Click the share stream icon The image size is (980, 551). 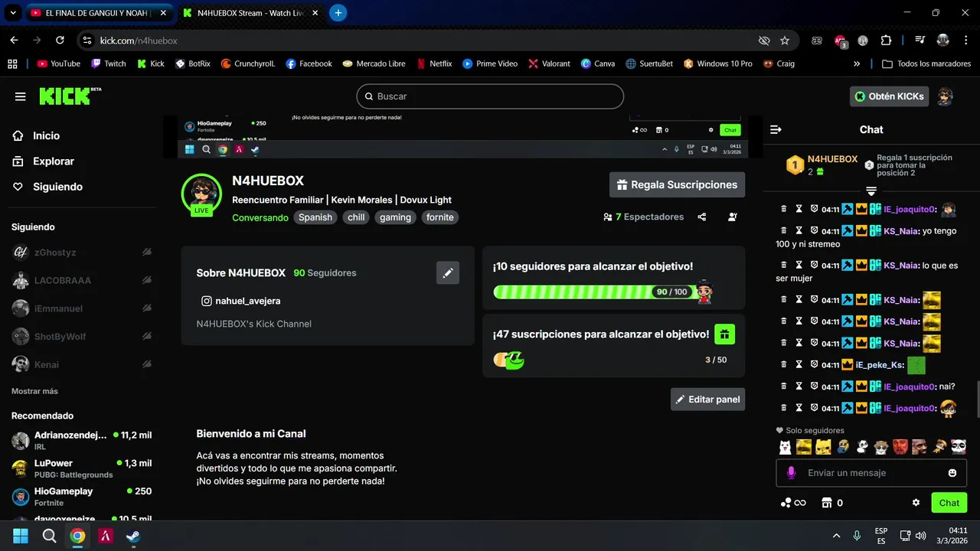(x=702, y=217)
